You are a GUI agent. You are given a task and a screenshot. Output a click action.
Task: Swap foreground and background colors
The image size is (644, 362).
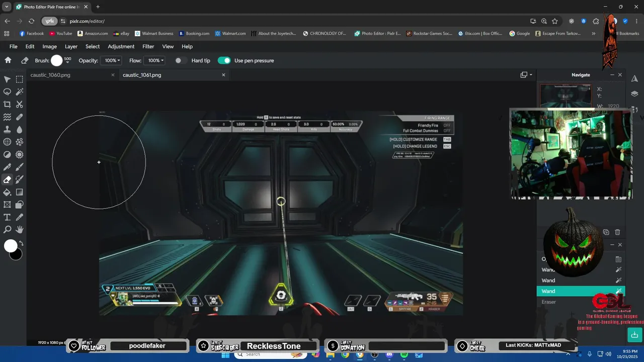tap(22, 243)
